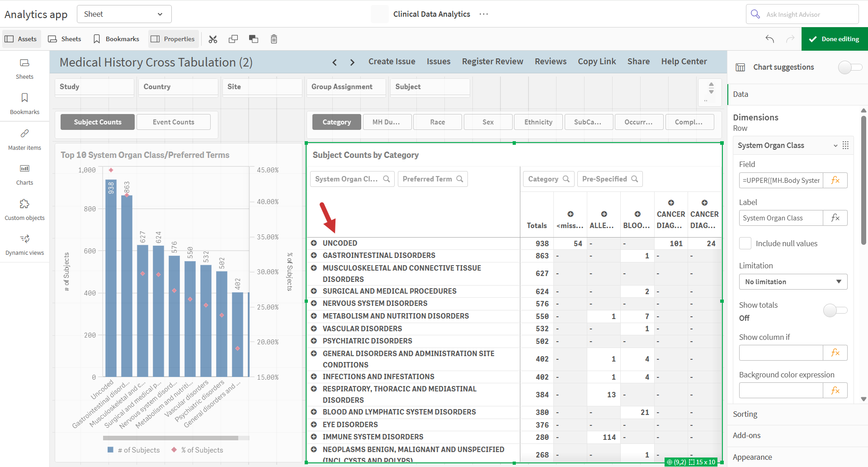Undo the last edit

click(x=770, y=39)
